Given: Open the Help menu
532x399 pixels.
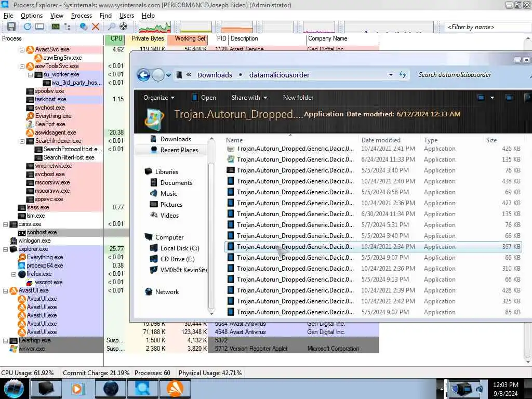Looking at the screenshot, I should coord(148,16).
